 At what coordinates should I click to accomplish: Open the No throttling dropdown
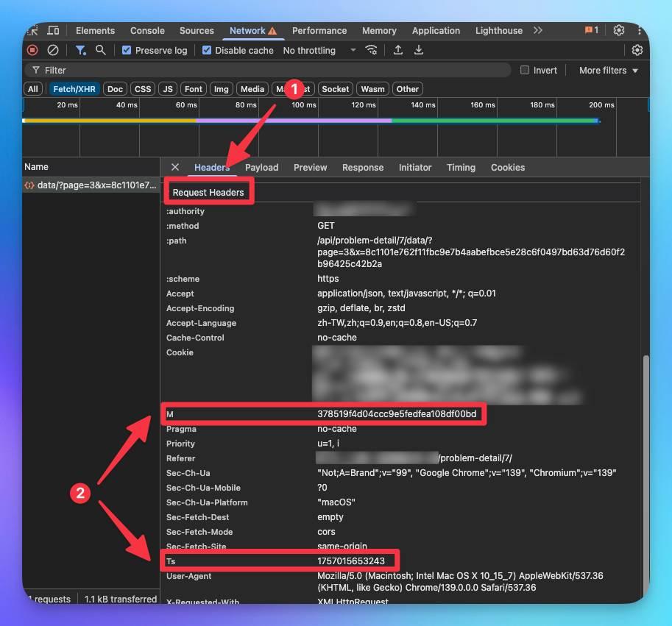click(x=319, y=51)
